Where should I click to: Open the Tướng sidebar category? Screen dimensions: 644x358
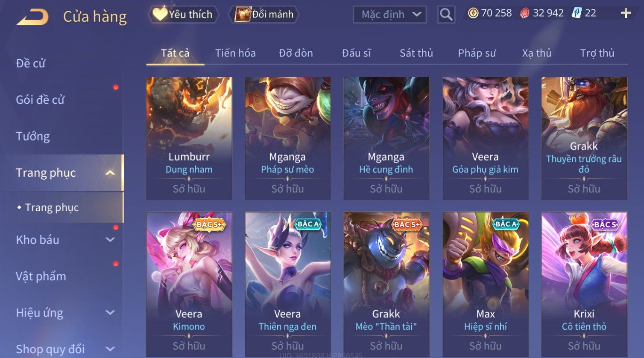33,136
